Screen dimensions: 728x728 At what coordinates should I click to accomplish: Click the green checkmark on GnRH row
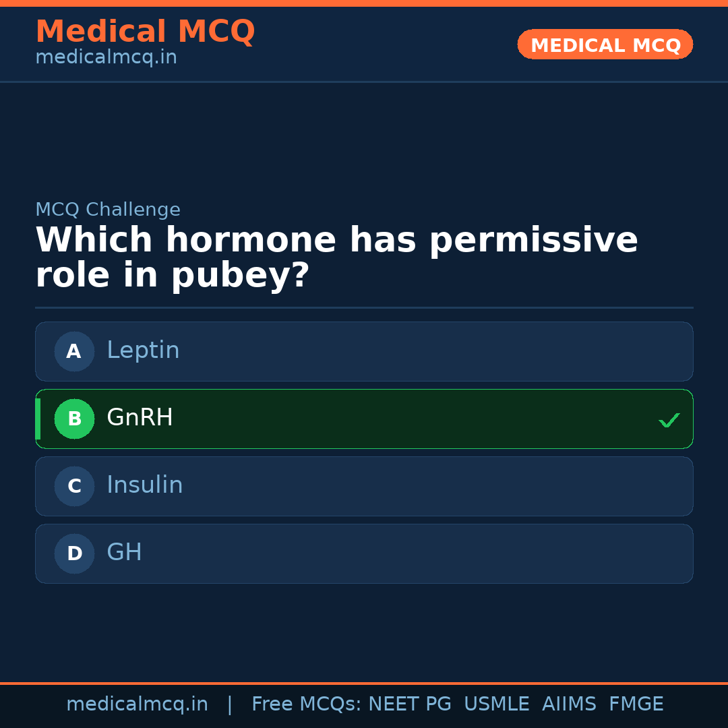(x=669, y=420)
